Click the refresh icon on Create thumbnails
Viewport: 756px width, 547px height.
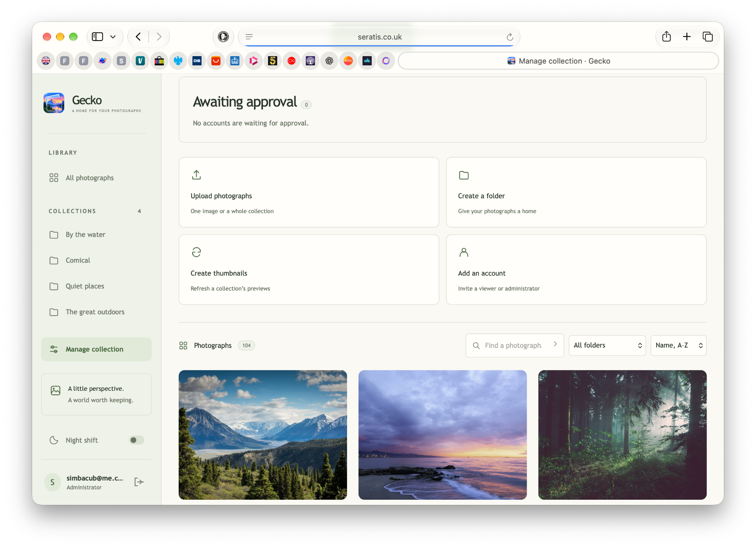coord(196,252)
